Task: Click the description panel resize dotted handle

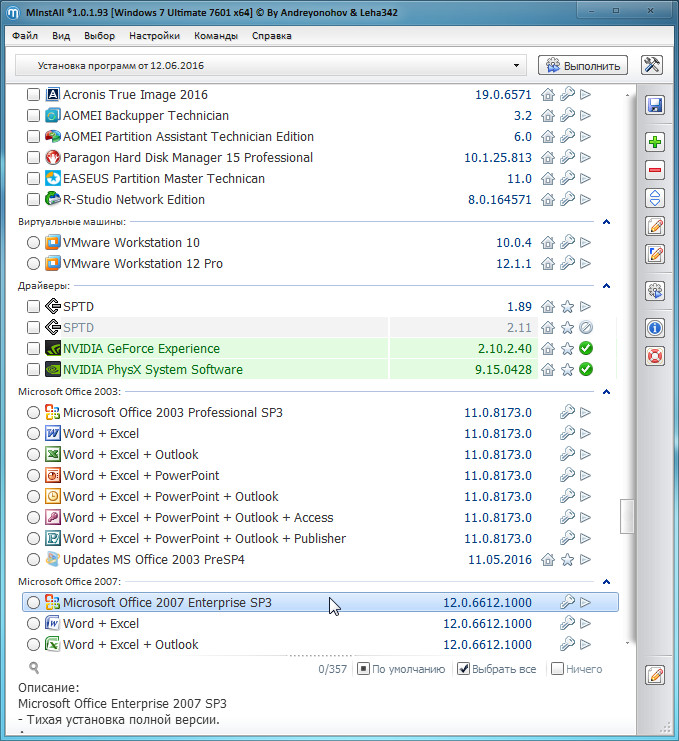Action: tap(320, 655)
